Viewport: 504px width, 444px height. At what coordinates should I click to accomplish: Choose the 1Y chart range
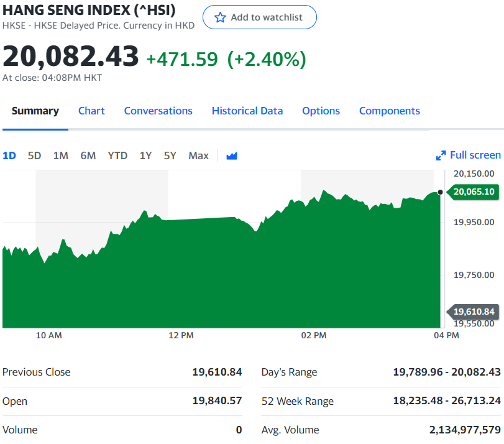click(x=145, y=155)
